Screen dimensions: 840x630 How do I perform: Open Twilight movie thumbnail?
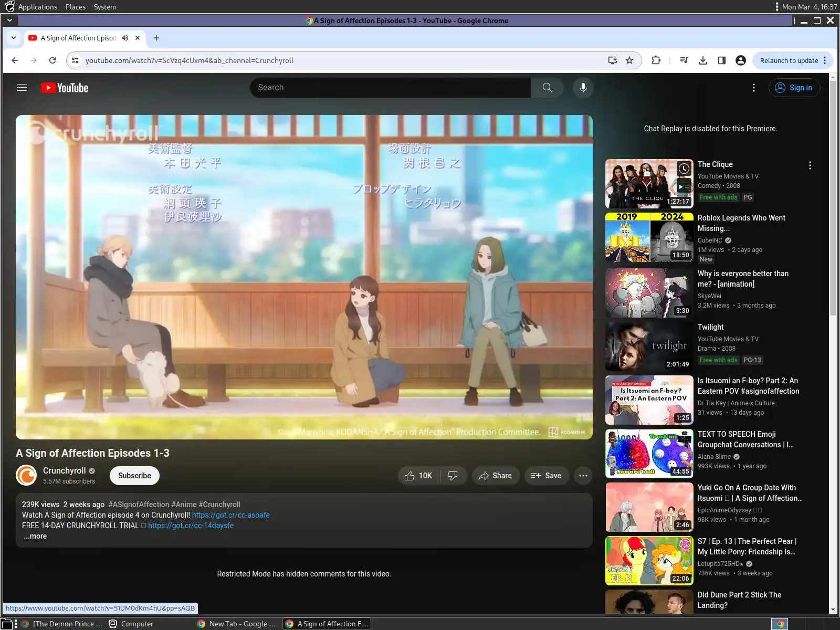coord(649,346)
